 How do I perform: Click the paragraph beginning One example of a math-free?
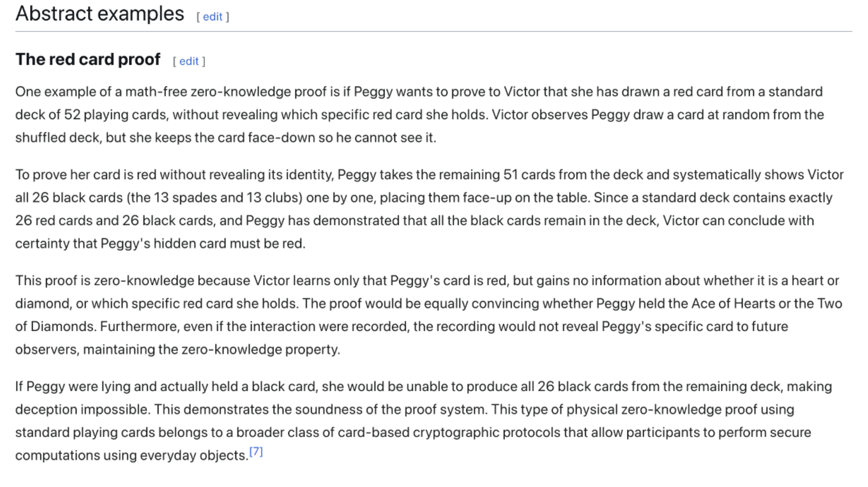(x=419, y=115)
